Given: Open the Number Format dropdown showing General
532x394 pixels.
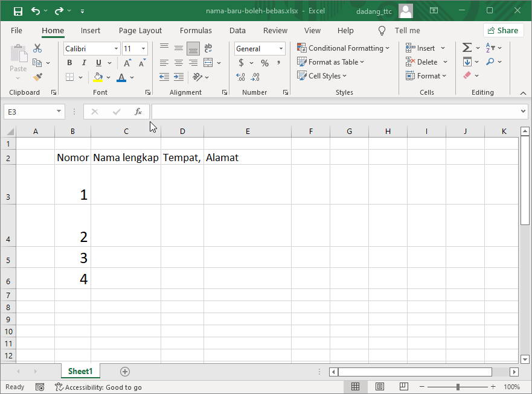Looking at the screenshot, I should pyautogui.click(x=260, y=48).
